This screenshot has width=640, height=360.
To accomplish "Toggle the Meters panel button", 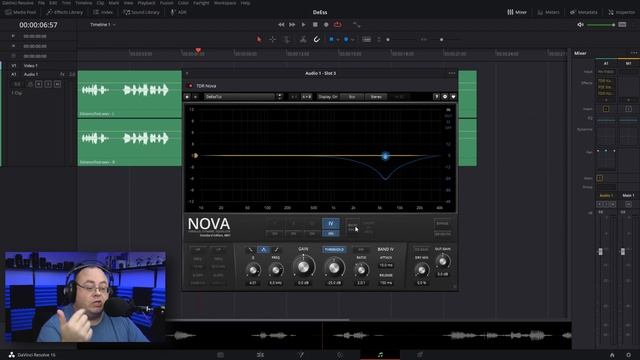I will click(x=548, y=12).
